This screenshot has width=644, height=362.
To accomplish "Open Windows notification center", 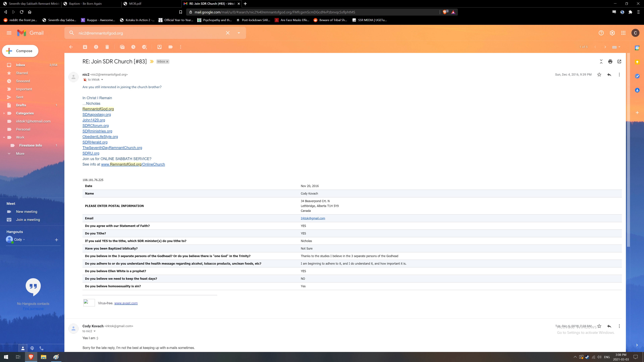I will [x=635, y=357].
